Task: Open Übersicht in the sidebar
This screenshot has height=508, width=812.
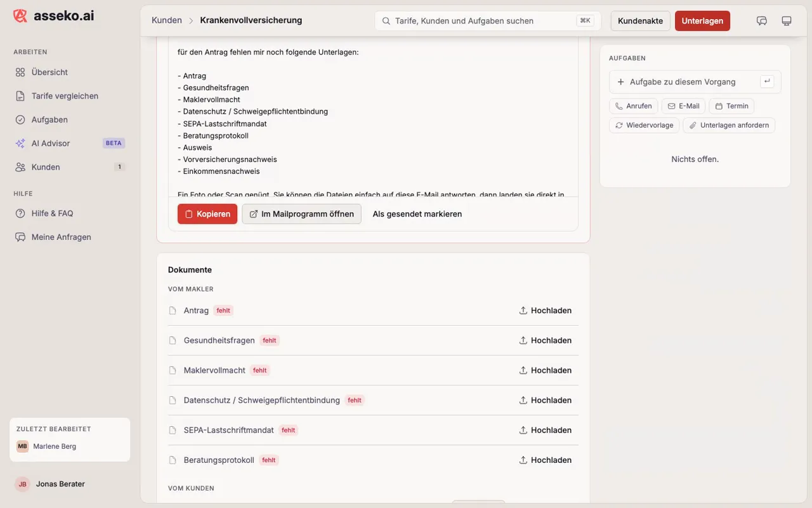Action: [x=70, y=72]
